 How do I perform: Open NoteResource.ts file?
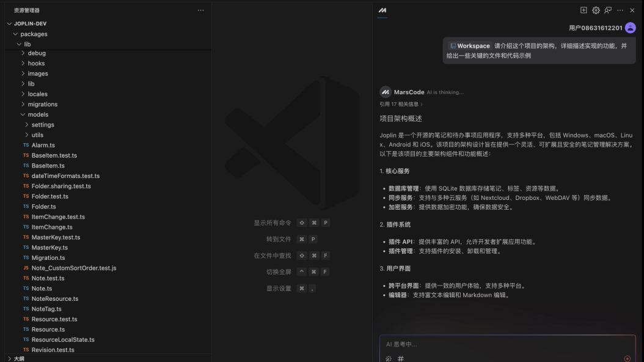(x=55, y=299)
